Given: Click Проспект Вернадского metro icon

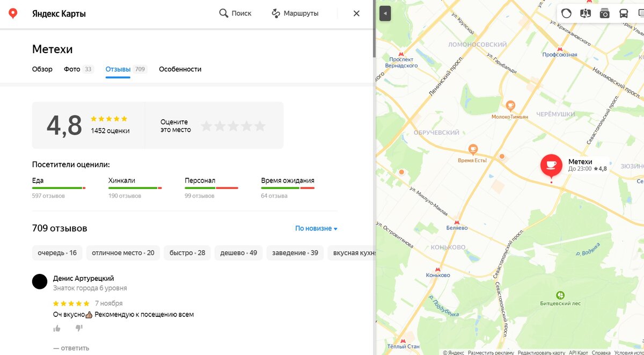Looking at the screenshot, I should (x=401, y=54).
